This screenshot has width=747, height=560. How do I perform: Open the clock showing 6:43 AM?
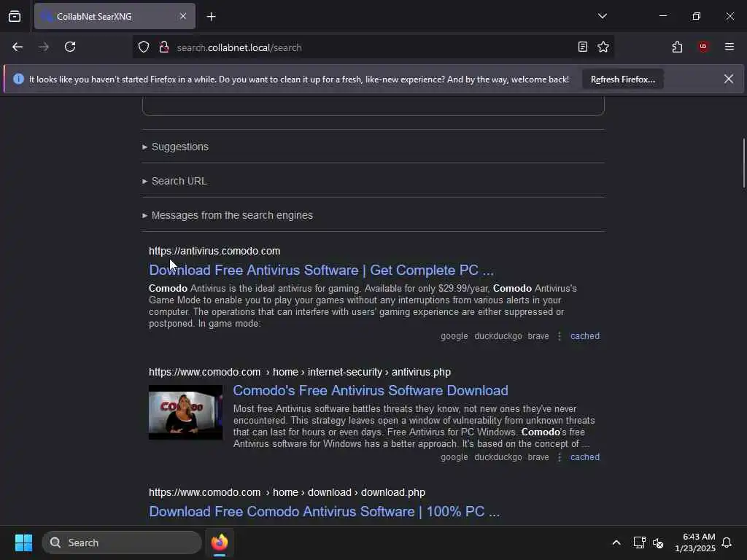pos(695,542)
